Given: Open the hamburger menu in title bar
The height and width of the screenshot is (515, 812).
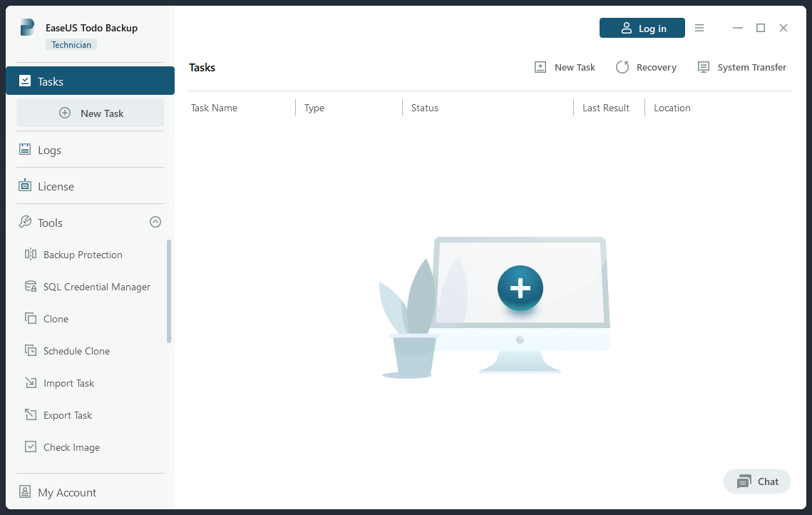Looking at the screenshot, I should pos(699,28).
